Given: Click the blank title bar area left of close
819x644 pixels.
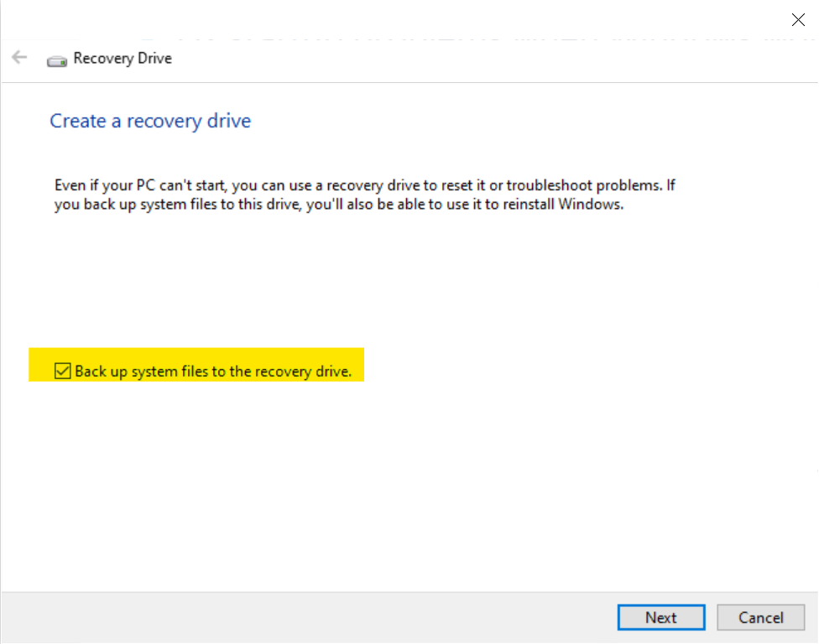Looking at the screenshot, I should coord(420,20).
